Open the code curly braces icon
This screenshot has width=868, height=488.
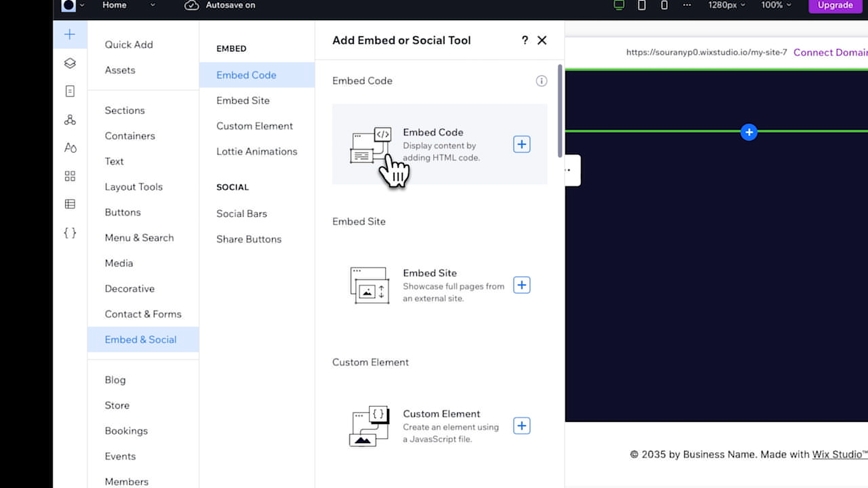[70, 233]
